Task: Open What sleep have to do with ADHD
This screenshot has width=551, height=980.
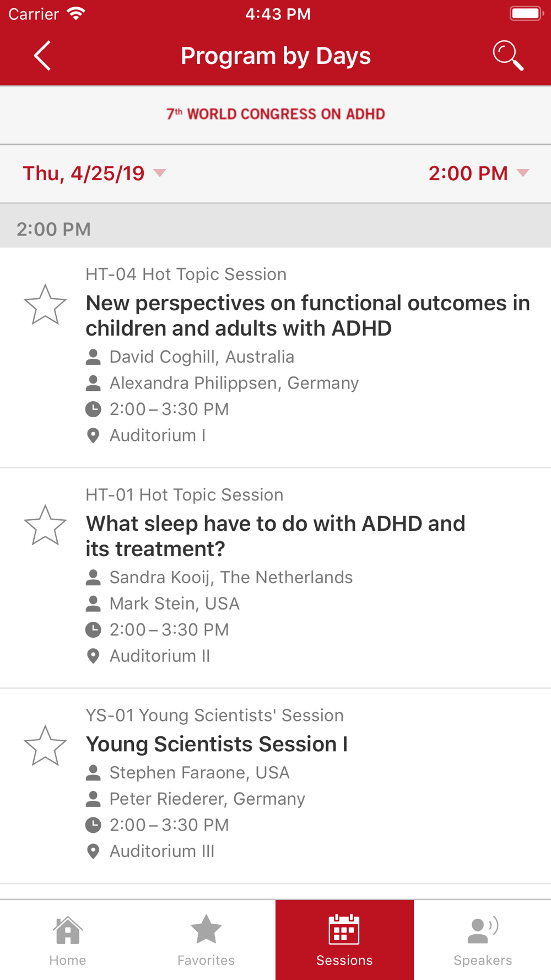Action: point(275,536)
